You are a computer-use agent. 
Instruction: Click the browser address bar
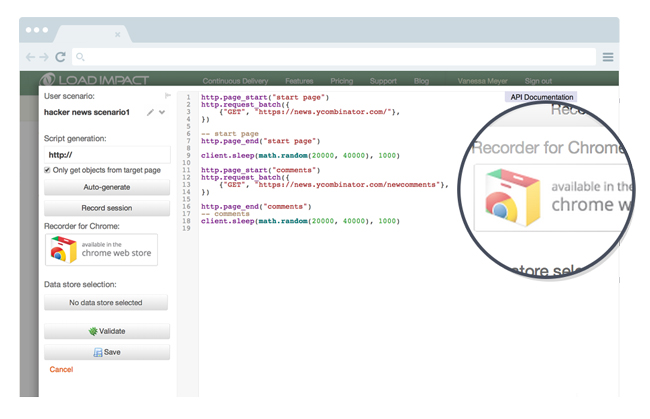334,57
